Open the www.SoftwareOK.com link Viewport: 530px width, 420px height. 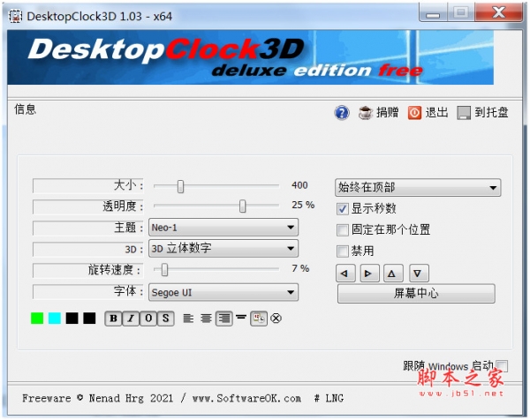tap(246, 399)
